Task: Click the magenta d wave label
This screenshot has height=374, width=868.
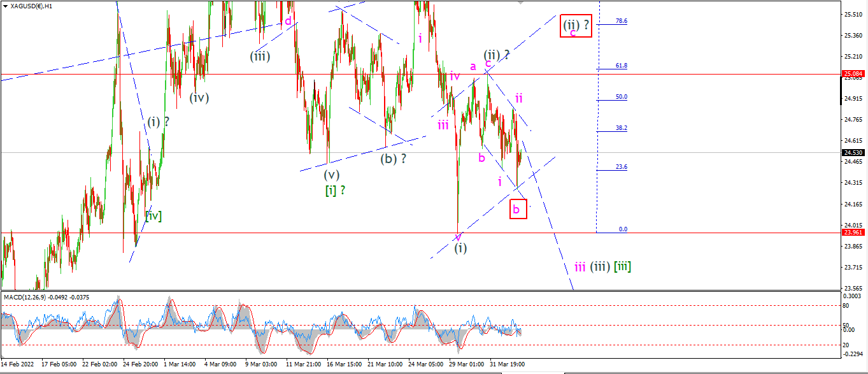Action: click(288, 21)
